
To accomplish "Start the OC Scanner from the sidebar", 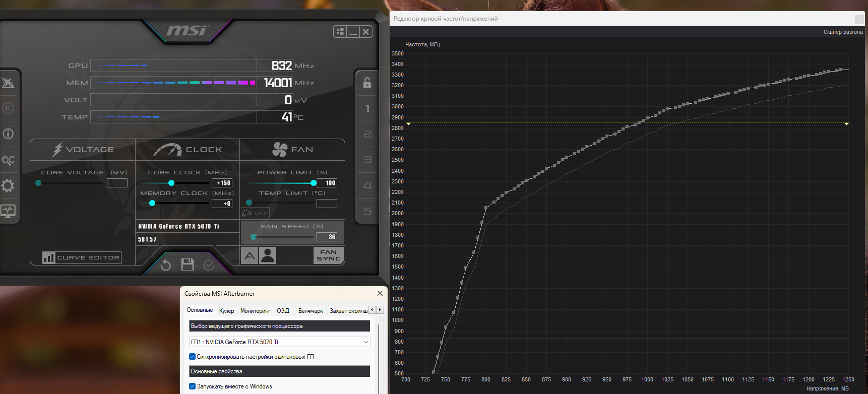I will click(x=8, y=160).
